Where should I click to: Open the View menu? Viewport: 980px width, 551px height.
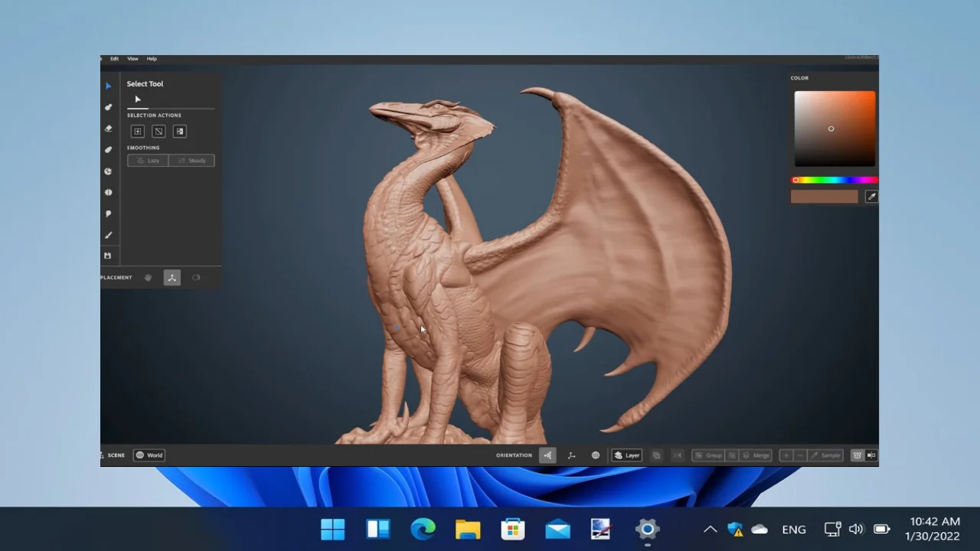click(132, 59)
